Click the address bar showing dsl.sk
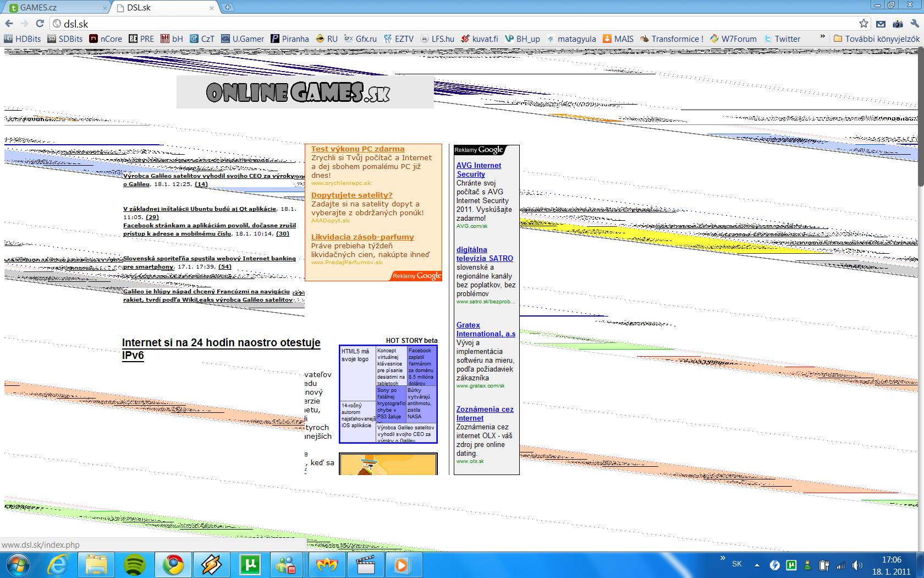The image size is (924, 578). point(440,24)
